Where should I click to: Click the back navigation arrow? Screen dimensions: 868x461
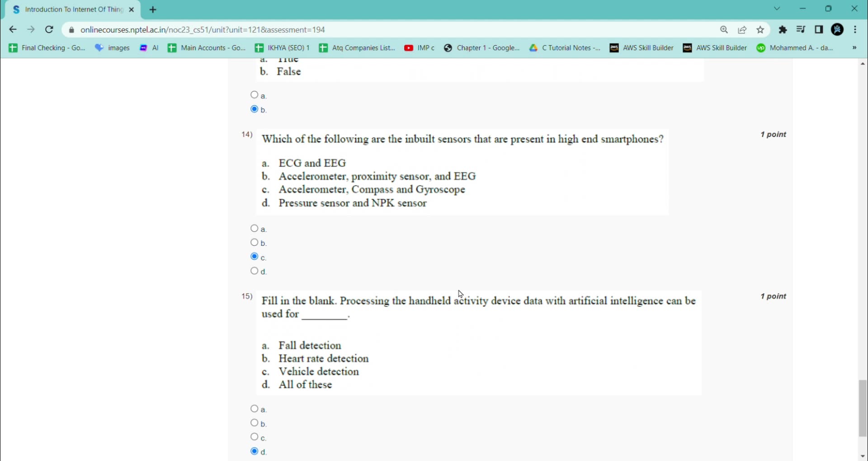pos(12,29)
